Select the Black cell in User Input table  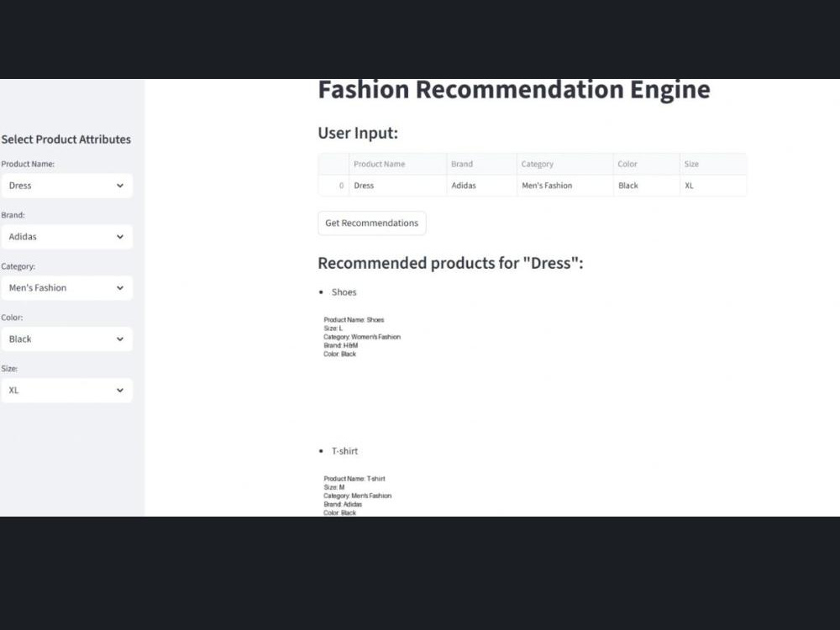pyautogui.click(x=647, y=186)
